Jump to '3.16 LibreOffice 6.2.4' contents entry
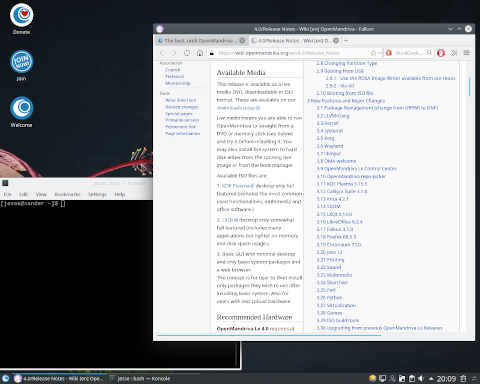 (339, 222)
